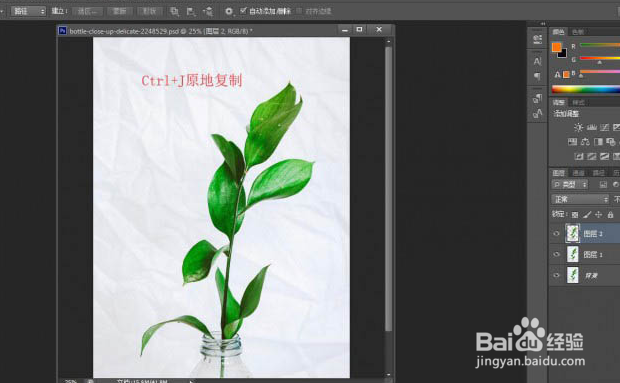
Task: Click the color spectrum ramp
Action: pyautogui.click(x=586, y=89)
